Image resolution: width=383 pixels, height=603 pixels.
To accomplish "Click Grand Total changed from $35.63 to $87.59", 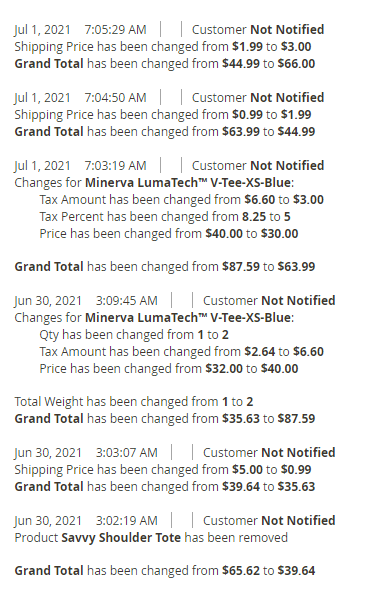I will (165, 419).
